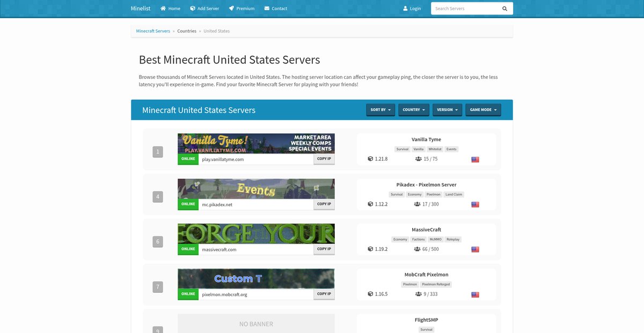This screenshot has height=333, width=644.
Task: Click Factions tag on MassiveCraft
Action: point(419,240)
